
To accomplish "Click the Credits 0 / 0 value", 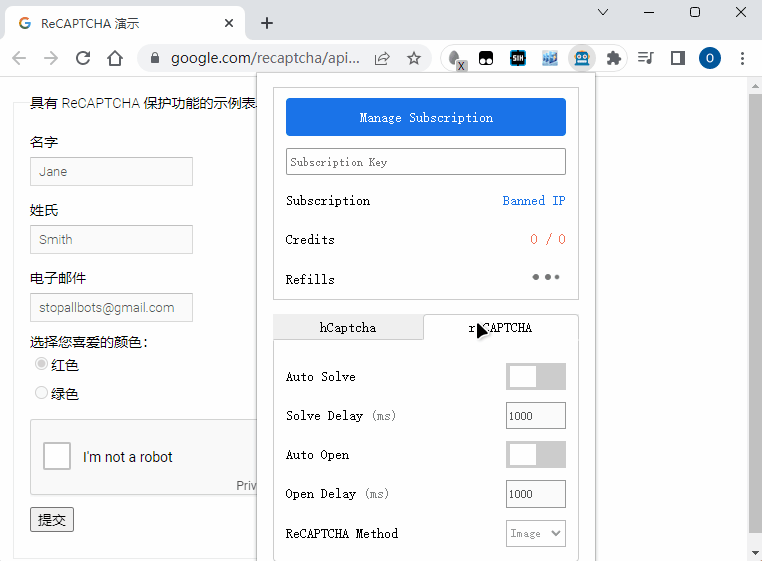I will [x=548, y=239].
